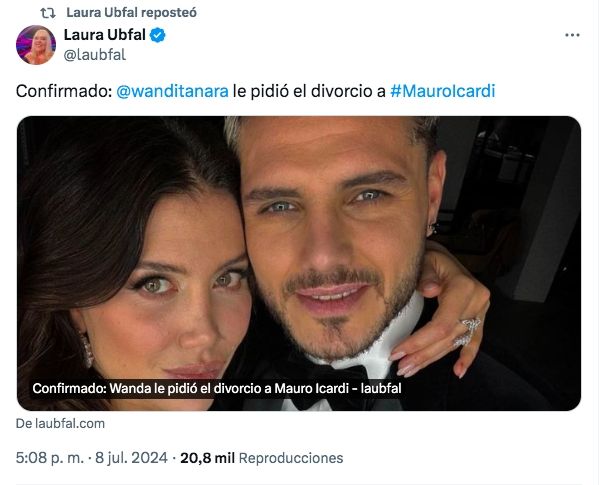The image size is (599, 485).
Task: Open Laura Ubfal's profile avatar
Action: click(x=36, y=45)
